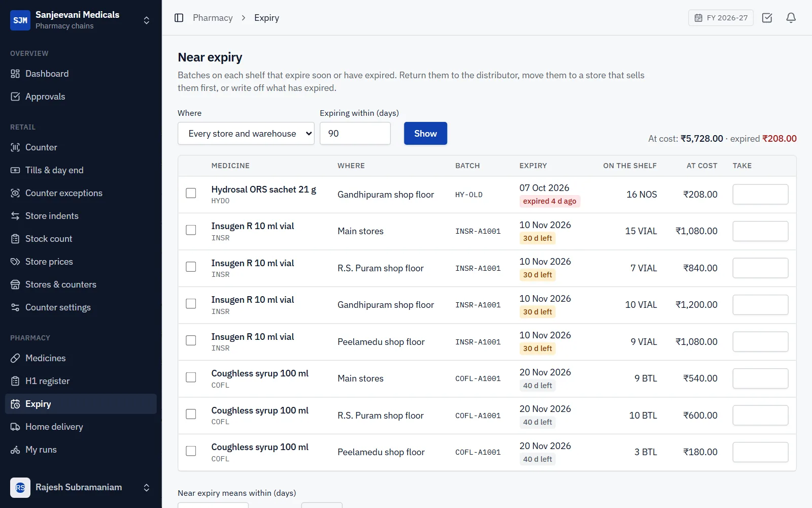The image size is (812, 508).
Task: Click the On the shelf column header
Action: click(x=630, y=166)
